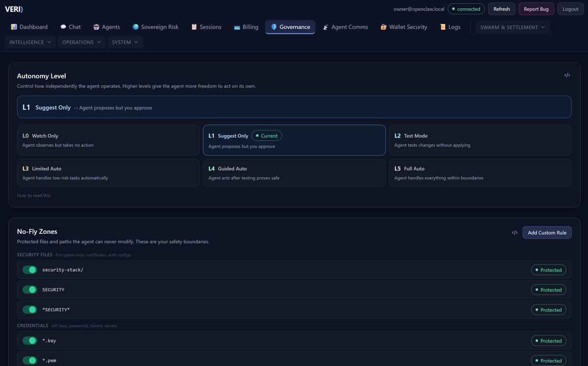Click the Governance shield icon
This screenshot has width=588, height=366.
(274, 27)
